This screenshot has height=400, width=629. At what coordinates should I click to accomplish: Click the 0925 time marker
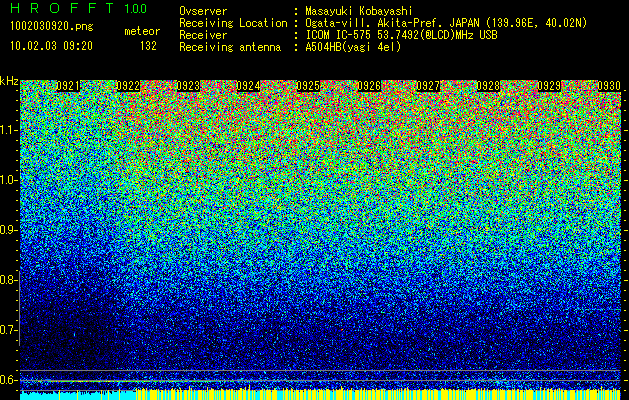tap(308, 86)
